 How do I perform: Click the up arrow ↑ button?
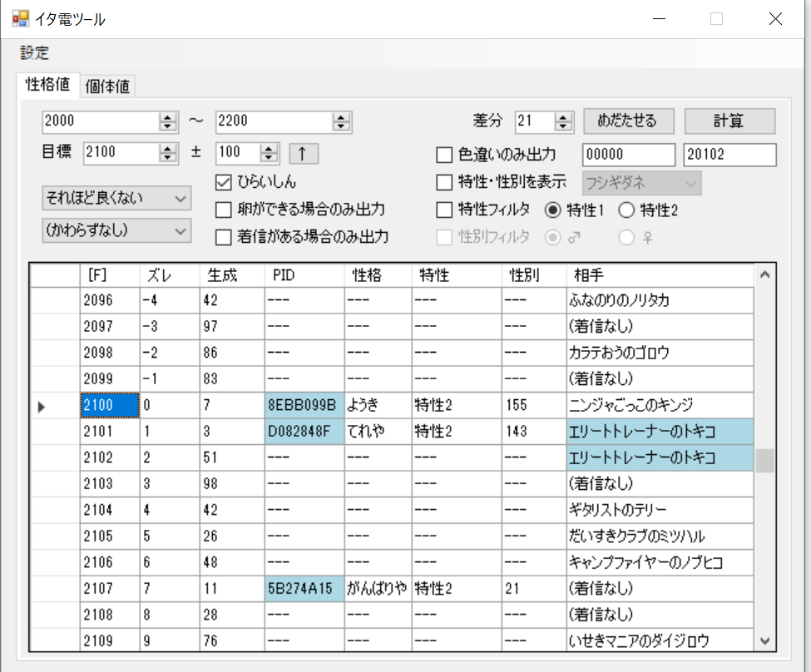pyautogui.click(x=303, y=154)
